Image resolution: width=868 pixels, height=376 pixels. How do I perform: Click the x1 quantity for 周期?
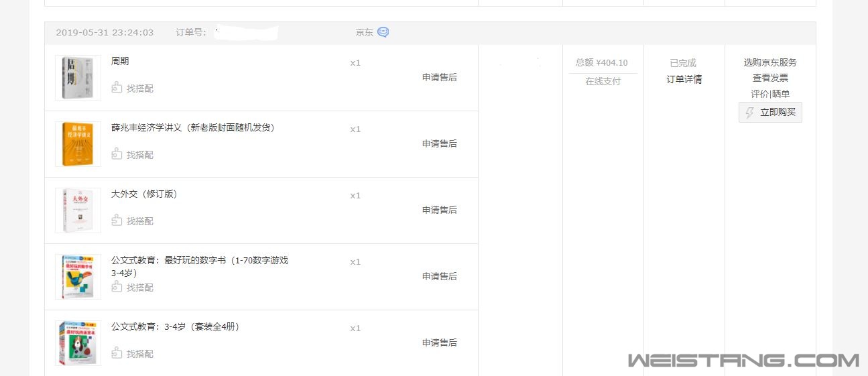tap(355, 63)
